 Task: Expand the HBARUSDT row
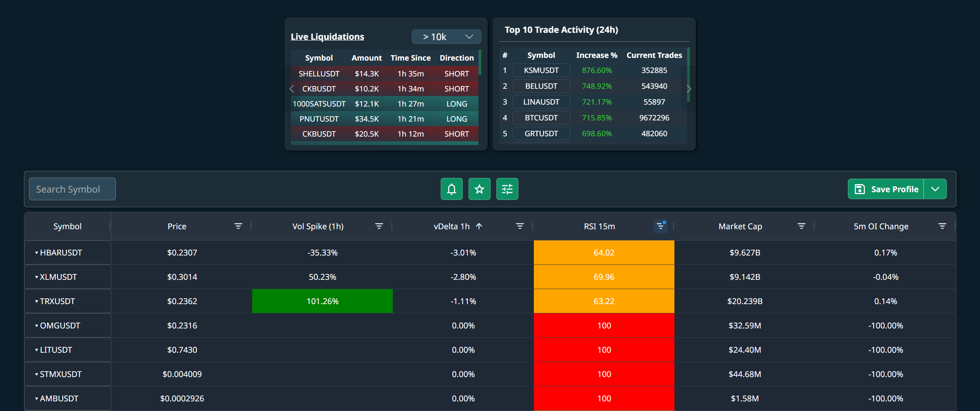tap(37, 253)
